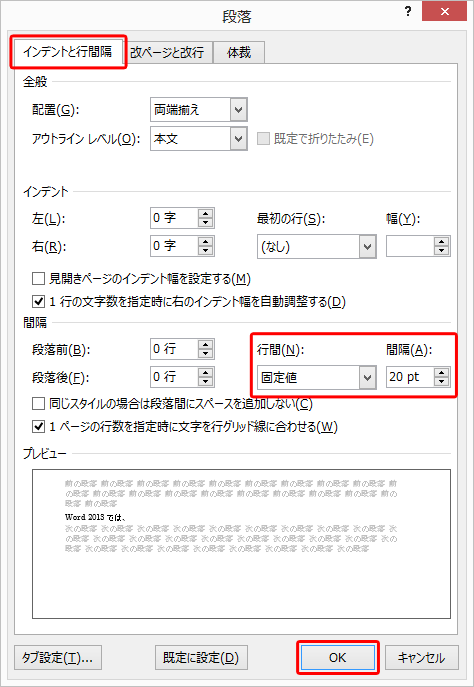Decrease 間隔 value with down arrow
This screenshot has height=687, width=474.
tap(442, 382)
